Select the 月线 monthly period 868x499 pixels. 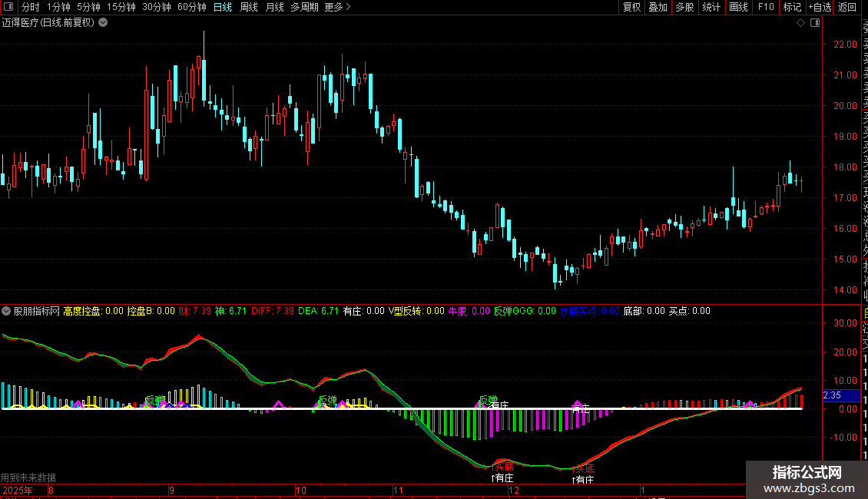(274, 8)
